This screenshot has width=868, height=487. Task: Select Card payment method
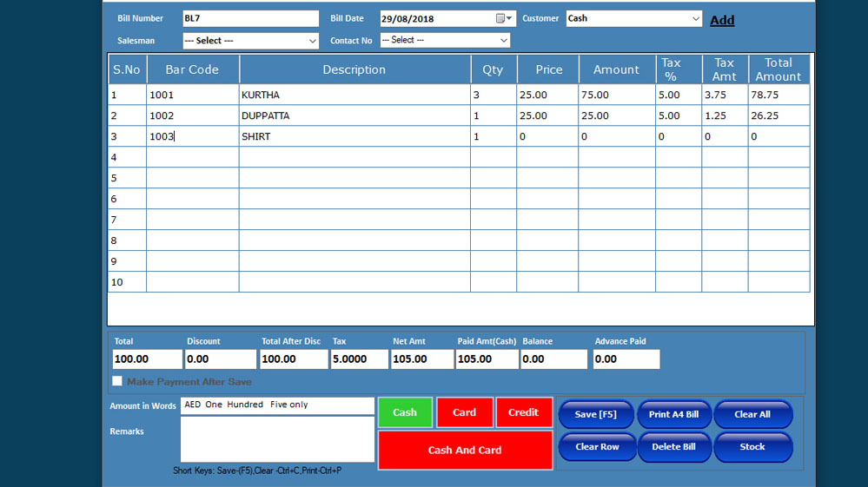pyautogui.click(x=464, y=412)
